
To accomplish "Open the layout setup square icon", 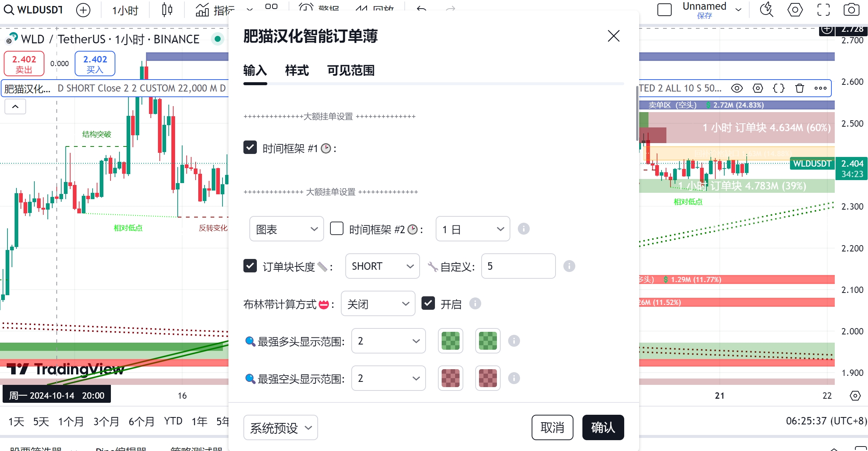I will point(665,10).
